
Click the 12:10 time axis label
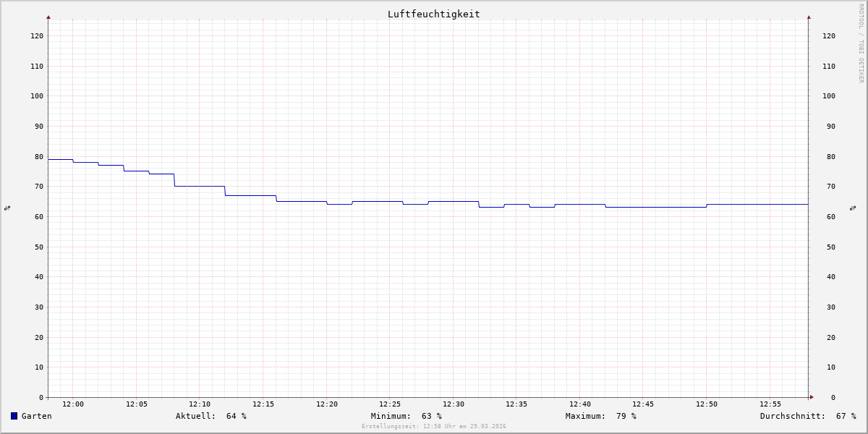(200, 404)
